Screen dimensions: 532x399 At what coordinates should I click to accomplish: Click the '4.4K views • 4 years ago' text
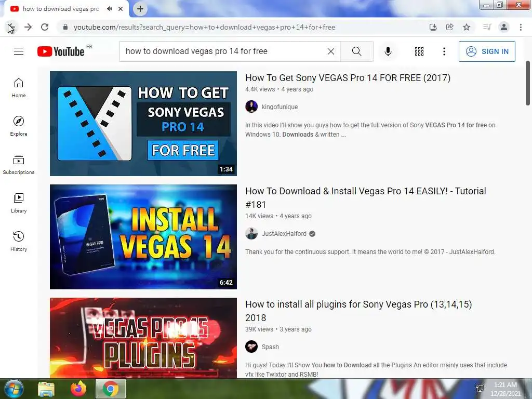[x=279, y=89]
